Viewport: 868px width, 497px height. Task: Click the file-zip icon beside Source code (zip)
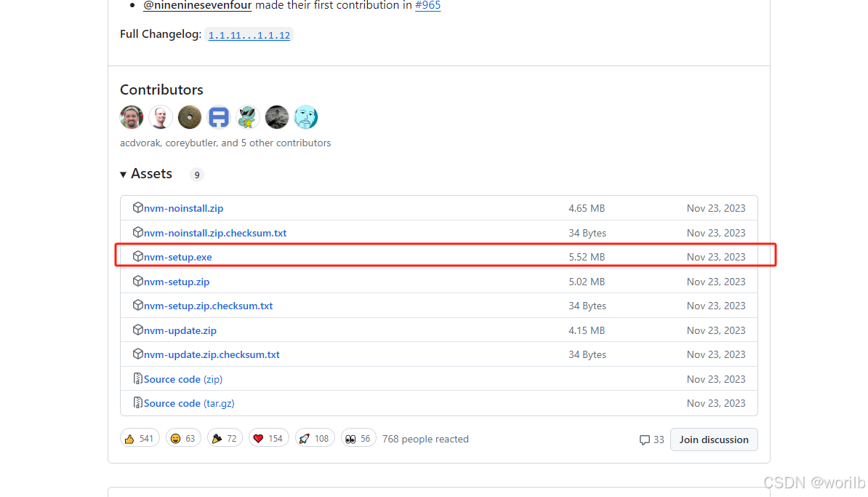coord(138,378)
